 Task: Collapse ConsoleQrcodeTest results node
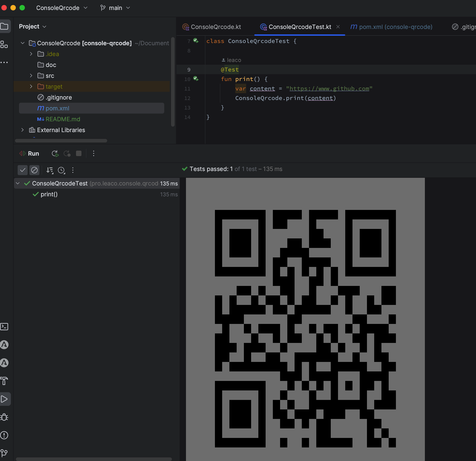tap(18, 183)
